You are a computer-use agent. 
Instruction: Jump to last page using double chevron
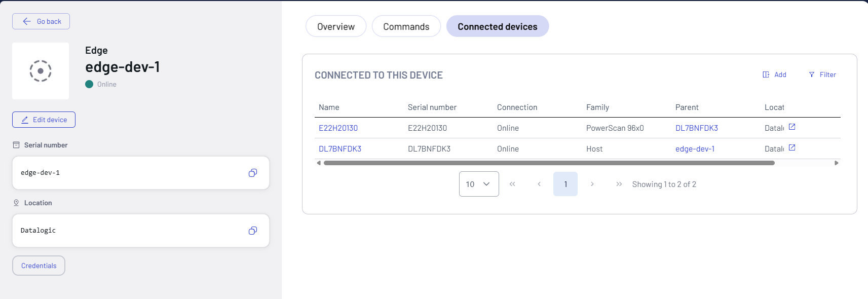619,184
